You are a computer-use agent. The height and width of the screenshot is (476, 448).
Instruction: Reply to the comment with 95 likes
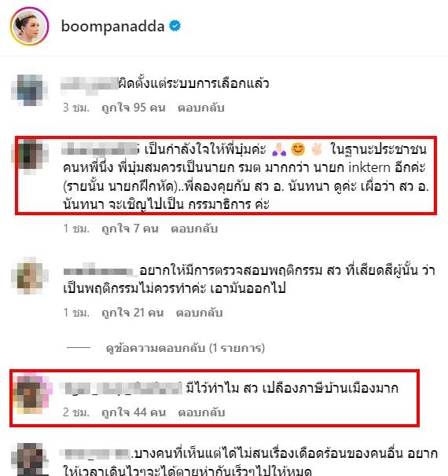click(200, 108)
